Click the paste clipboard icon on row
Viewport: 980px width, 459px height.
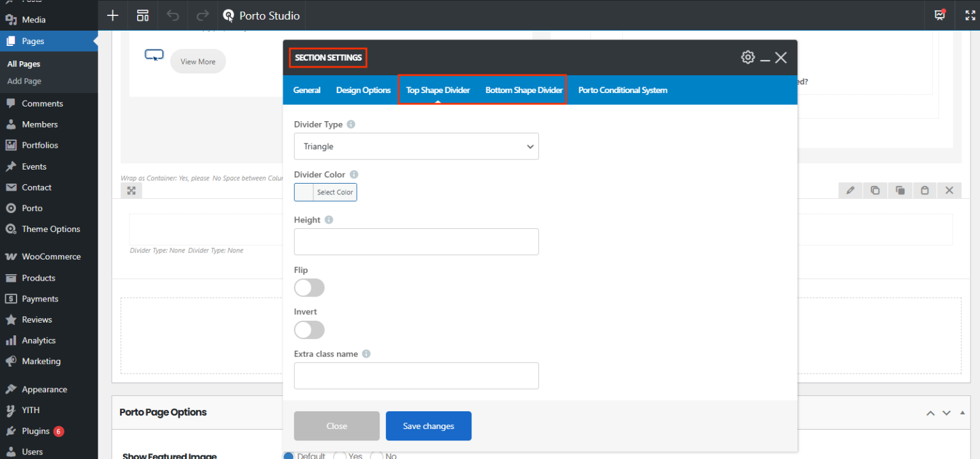tap(924, 190)
